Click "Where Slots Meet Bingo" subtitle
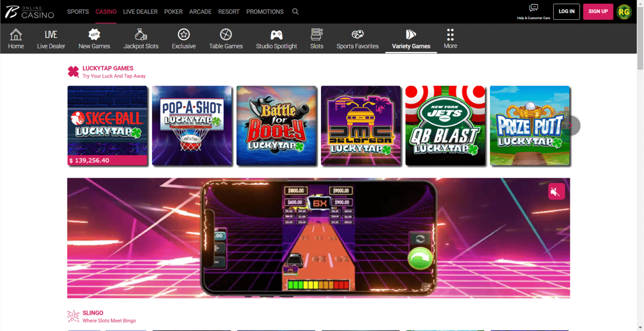Viewport: 644px width, 331px height. coord(109,321)
